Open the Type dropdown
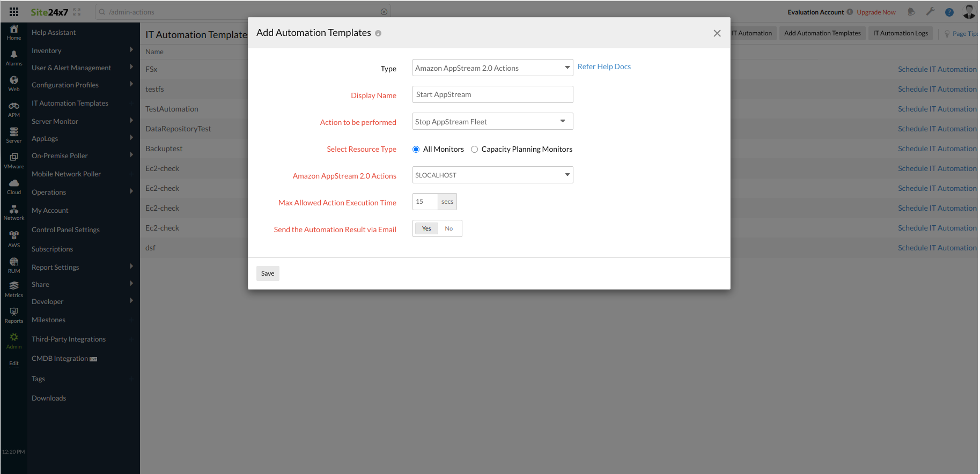This screenshot has height=474, width=980. (x=492, y=68)
